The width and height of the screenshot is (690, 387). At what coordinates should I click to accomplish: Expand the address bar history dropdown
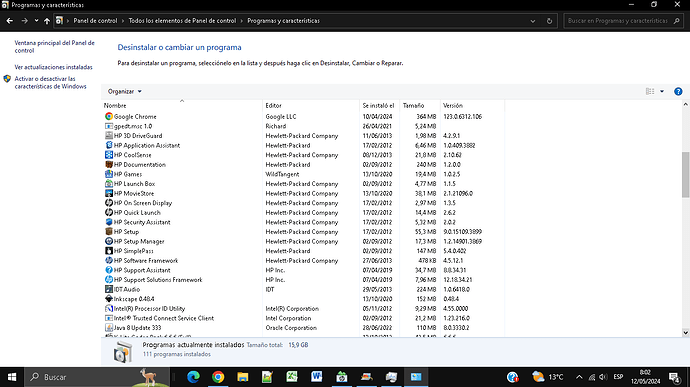[533, 21]
